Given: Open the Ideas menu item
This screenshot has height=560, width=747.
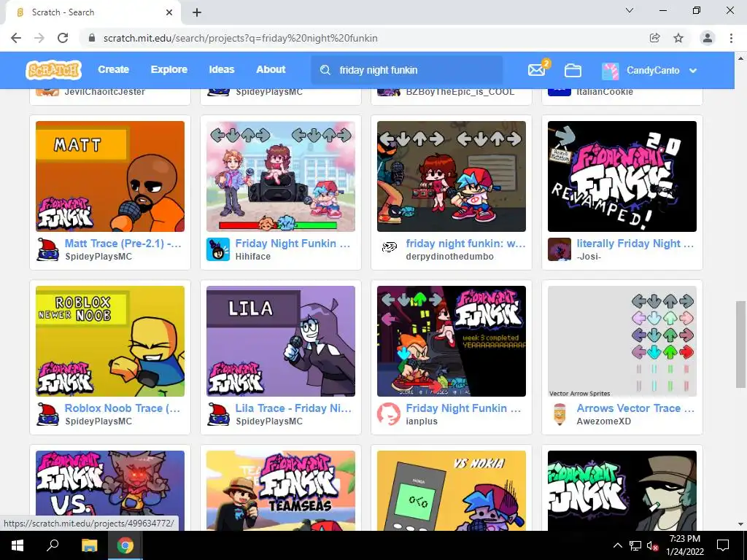Looking at the screenshot, I should click(222, 69).
